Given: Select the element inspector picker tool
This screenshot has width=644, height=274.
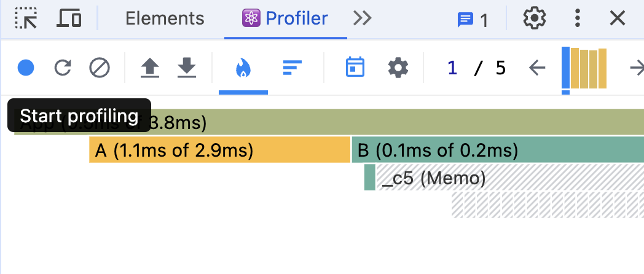Looking at the screenshot, I should 26,18.
